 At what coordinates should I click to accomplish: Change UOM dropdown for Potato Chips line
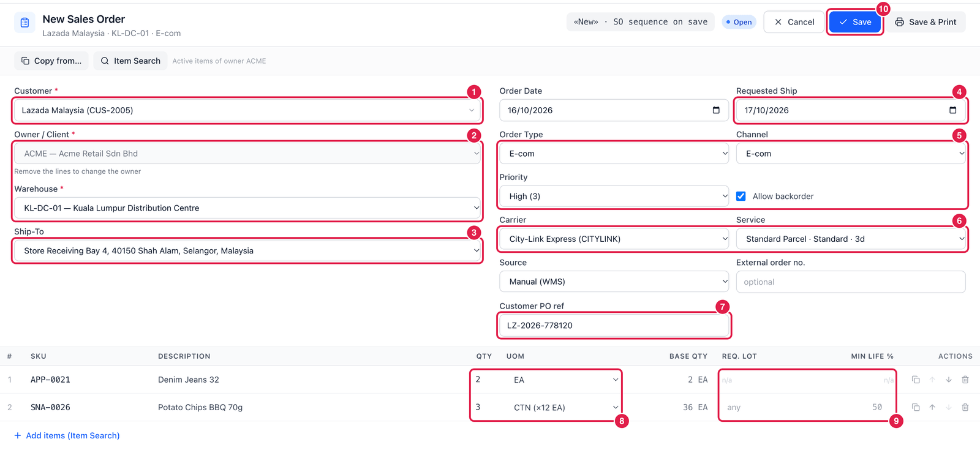(566, 407)
